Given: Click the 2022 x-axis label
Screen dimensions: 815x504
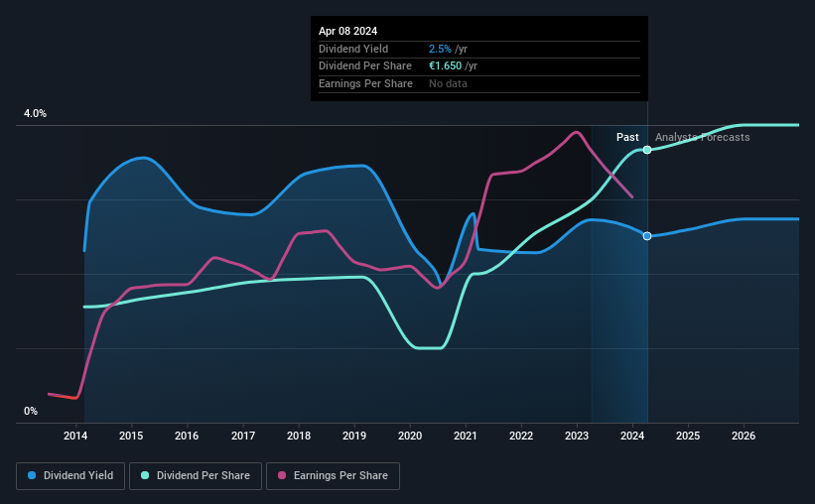Looking at the screenshot, I should pos(521,436).
